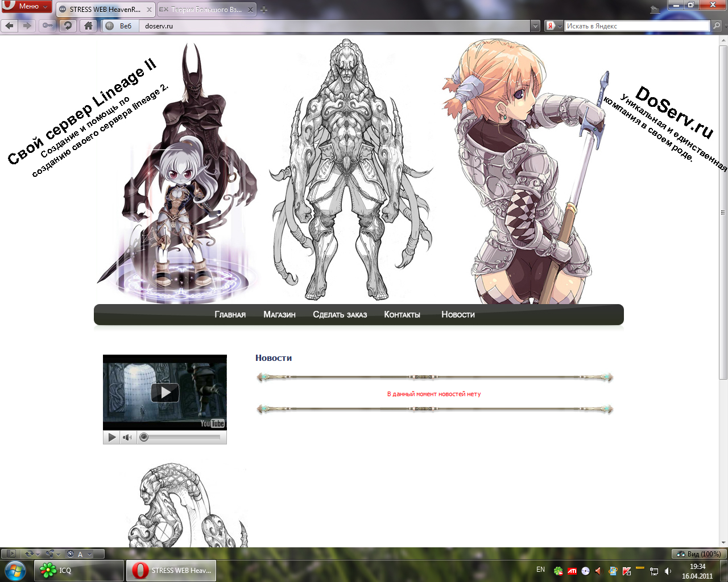
Task: Open the ICQ flower tray icon
Action: (x=559, y=571)
